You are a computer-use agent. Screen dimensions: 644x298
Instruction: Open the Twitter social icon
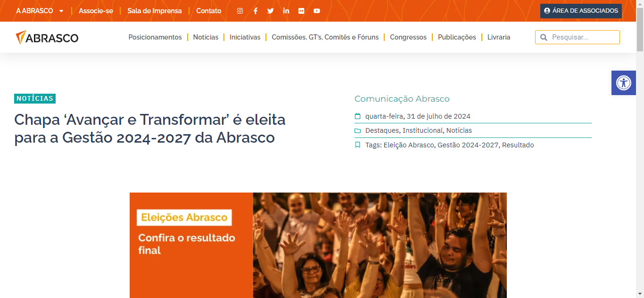[x=271, y=11]
